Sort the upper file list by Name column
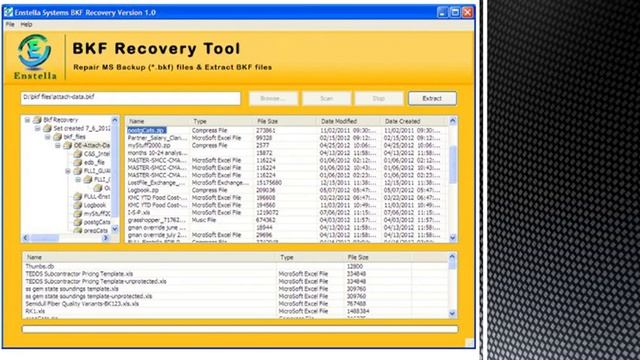Image resolution: width=640 pixels, height=360 pixels. [158, 121]
